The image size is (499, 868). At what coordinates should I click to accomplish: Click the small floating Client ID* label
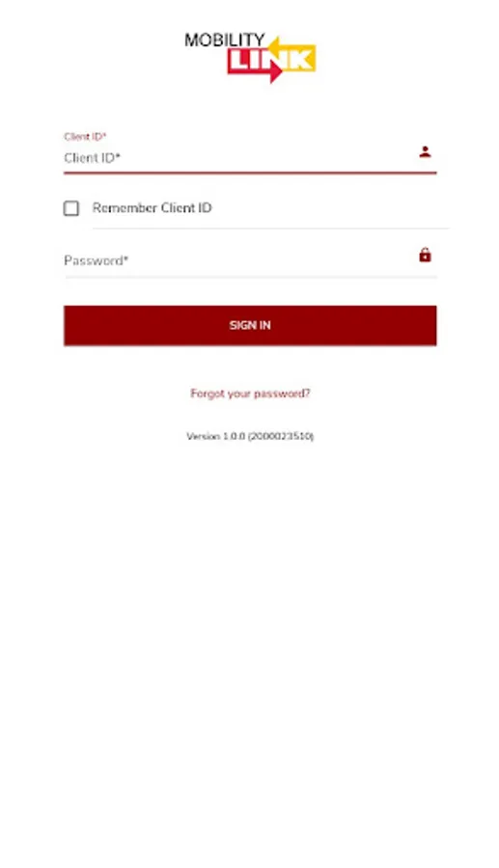pyautogui.click(x=85, y=136)
